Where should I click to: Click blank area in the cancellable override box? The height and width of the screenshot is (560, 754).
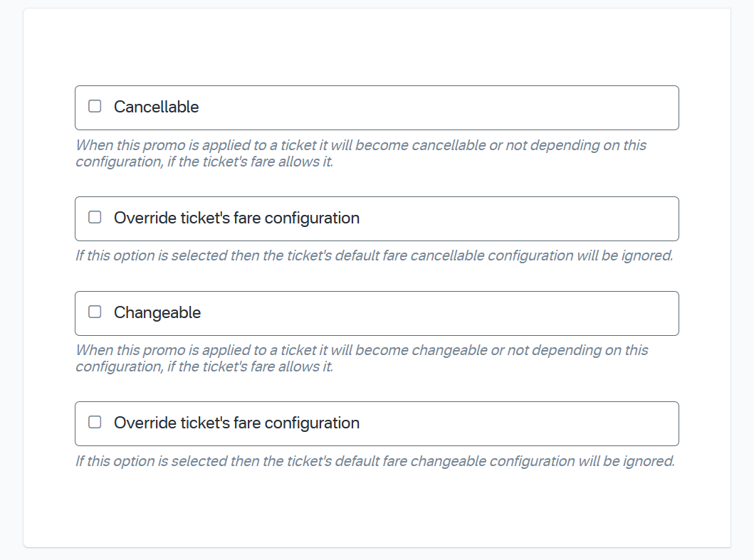point(534,218)
